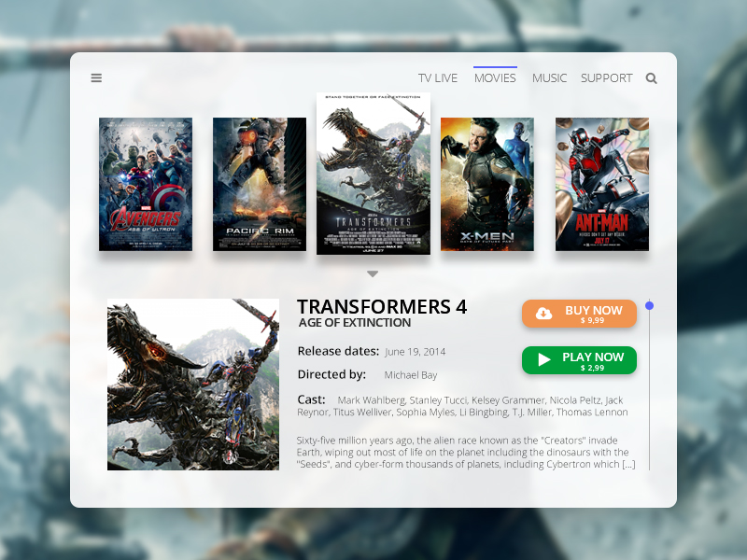The image size is (747, 560).
Task: Expand the arrow below the poster carousel
Action: [373, 274]
